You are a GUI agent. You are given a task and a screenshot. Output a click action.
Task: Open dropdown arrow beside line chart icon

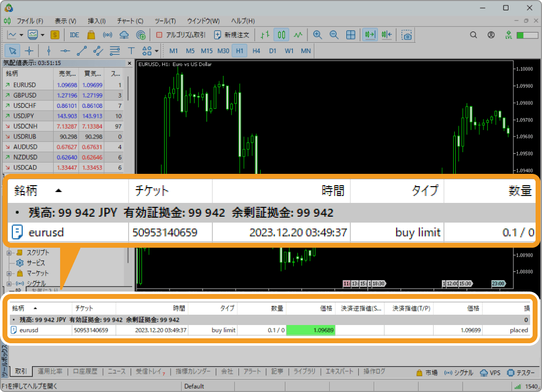point(21,35)
